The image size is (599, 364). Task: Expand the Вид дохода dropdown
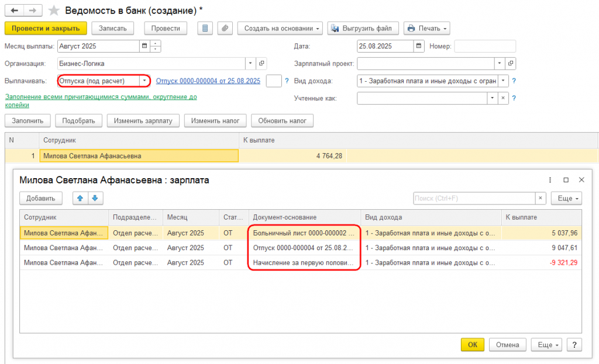(x=503, y=81)
